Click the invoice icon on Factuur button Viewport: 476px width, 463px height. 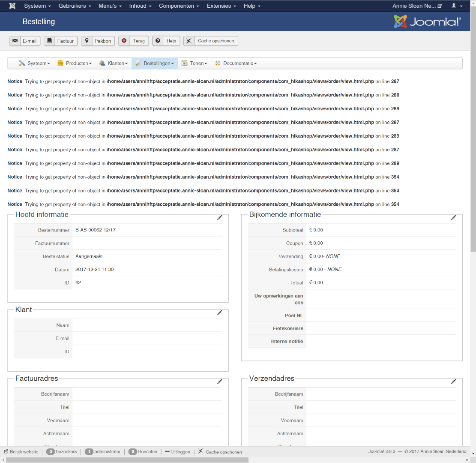[49, 41]
